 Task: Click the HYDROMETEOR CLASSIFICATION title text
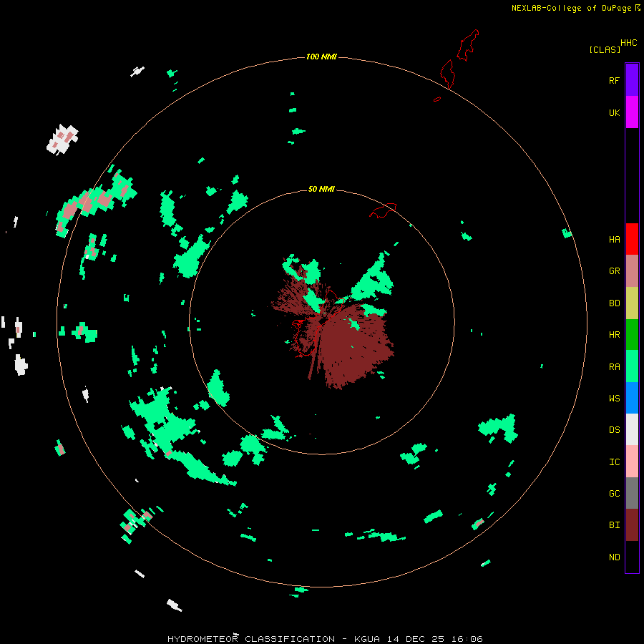click(251, 639)
